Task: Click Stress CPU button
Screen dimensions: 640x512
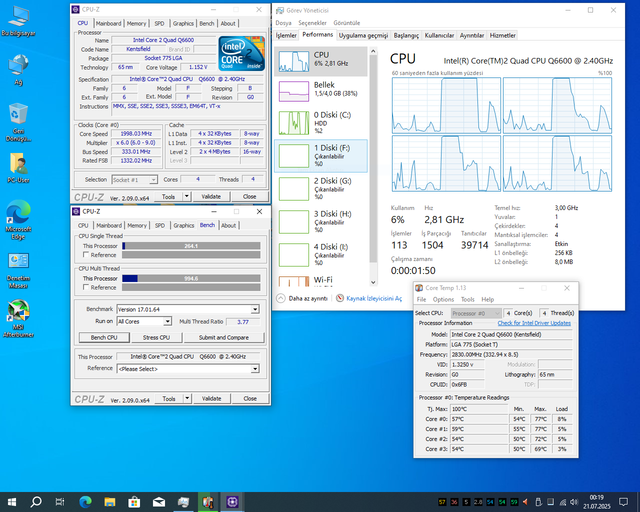Action: pos(156,338)
